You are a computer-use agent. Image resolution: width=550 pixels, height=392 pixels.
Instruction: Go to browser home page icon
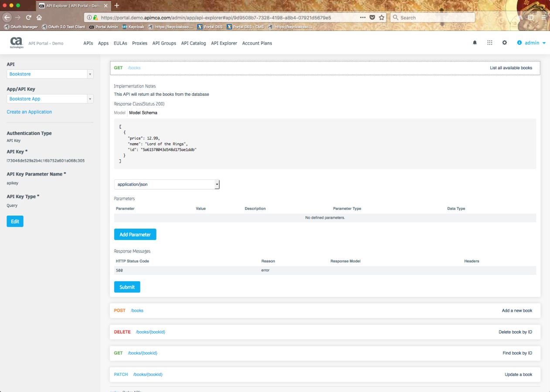[x=39, y=17]
